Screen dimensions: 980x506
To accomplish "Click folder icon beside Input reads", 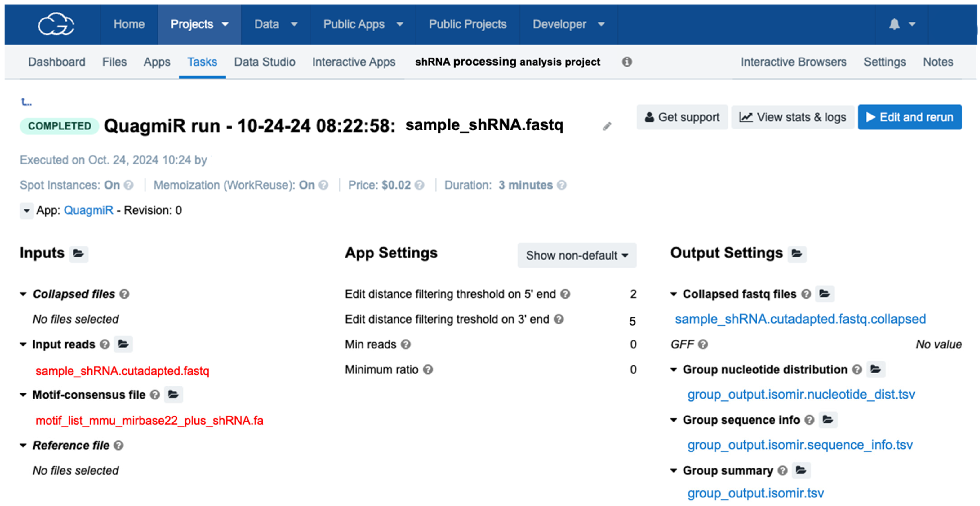I will click(x=123, y=344).
